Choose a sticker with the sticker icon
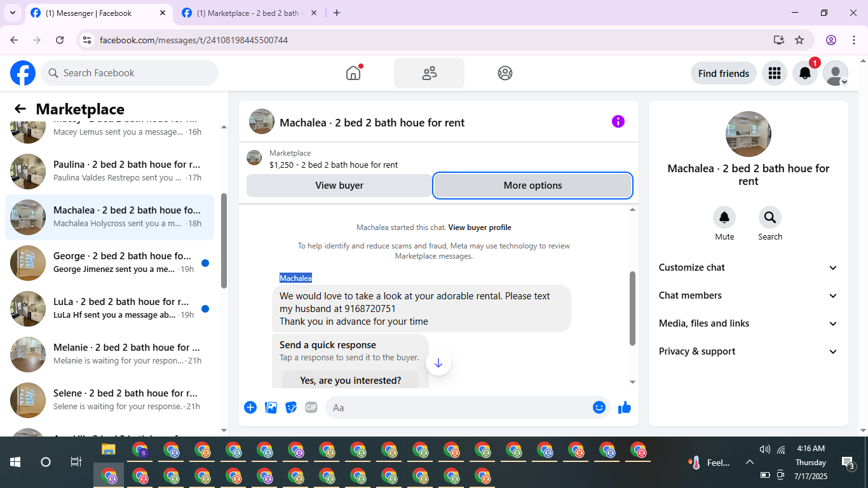The width and height of the screenshot is (868, 488). 291,407
